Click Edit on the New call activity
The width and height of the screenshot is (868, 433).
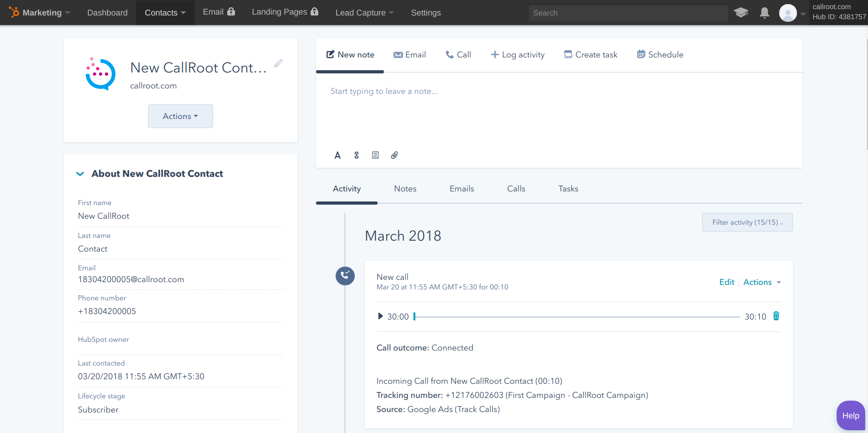coord(727,282)
